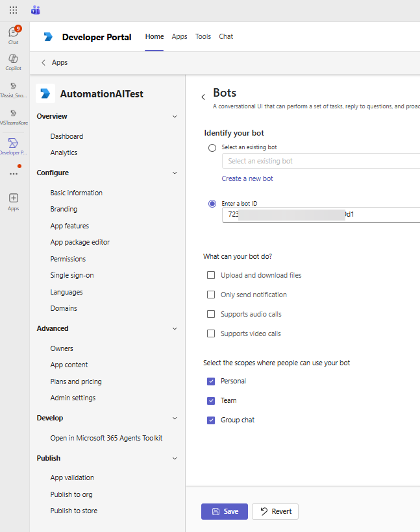Uncheck the Group chat scope checkbox
Viewport: 420px width, 532px height.
(x=211, y=420)
